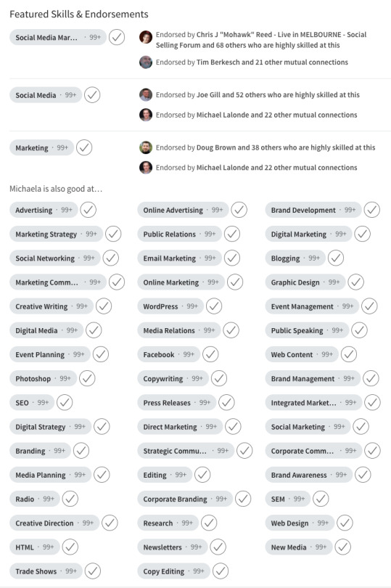The width and height of the screenshot is (391, 588).
Task: Endorse Copy Editing via its checkmark
Action: (221, 571)
